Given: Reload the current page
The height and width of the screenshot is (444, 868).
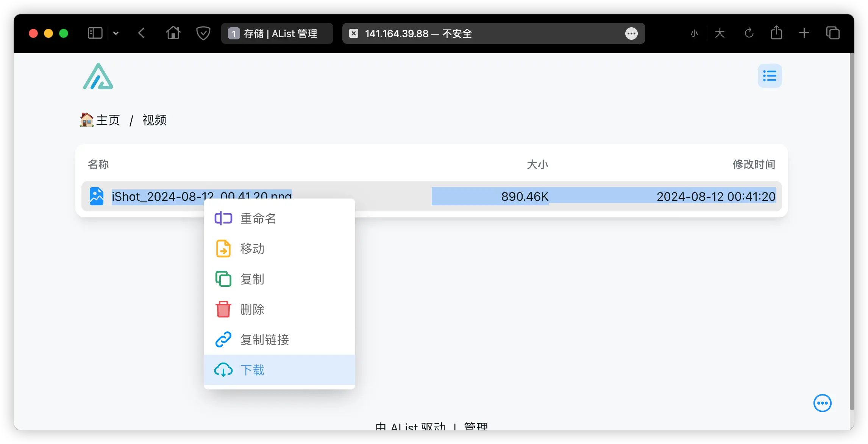Looking at the screenshot, I should pyautogui.click(x=749, y=33).
